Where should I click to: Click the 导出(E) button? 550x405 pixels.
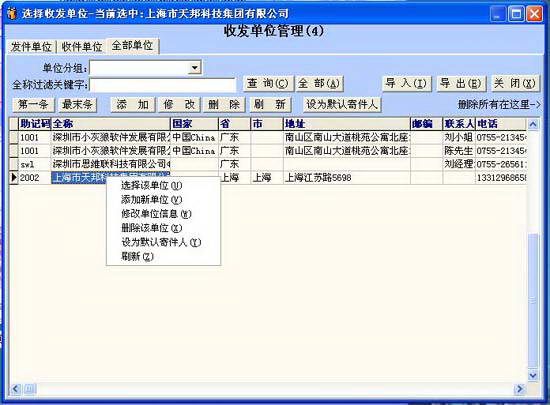[x=461, y=84]
